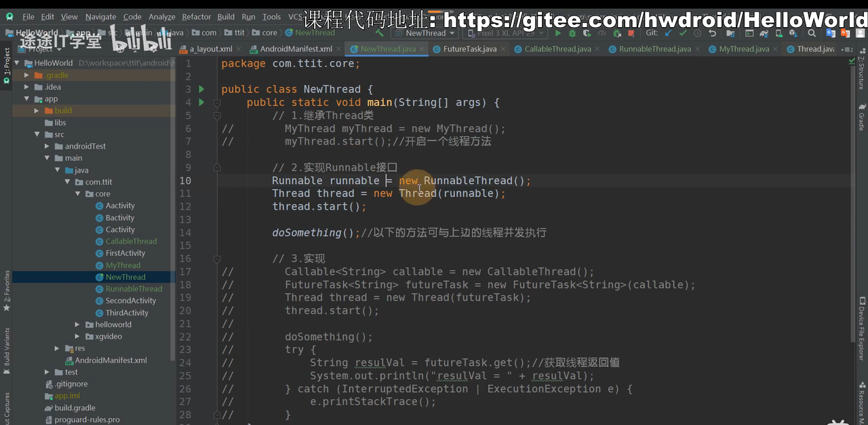Open the Gradle side panel

tap(861, 117)
